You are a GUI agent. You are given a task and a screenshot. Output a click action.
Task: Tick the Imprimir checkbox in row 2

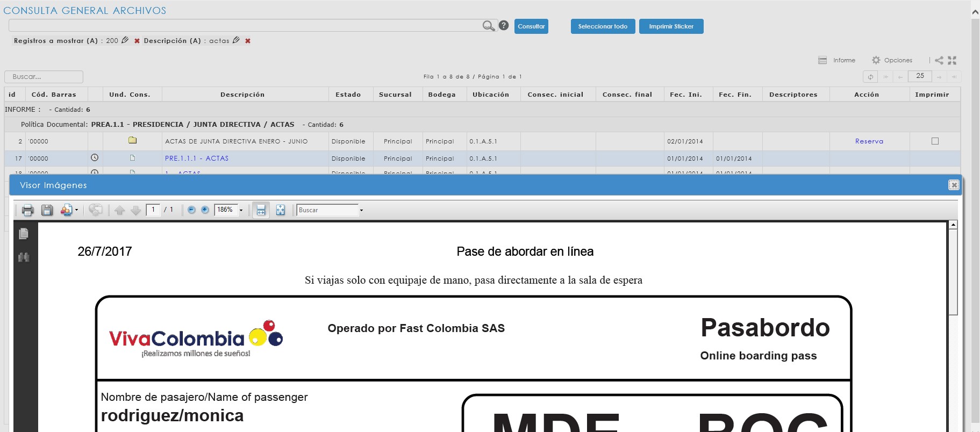pyautogui.click(x=935, y=141)
